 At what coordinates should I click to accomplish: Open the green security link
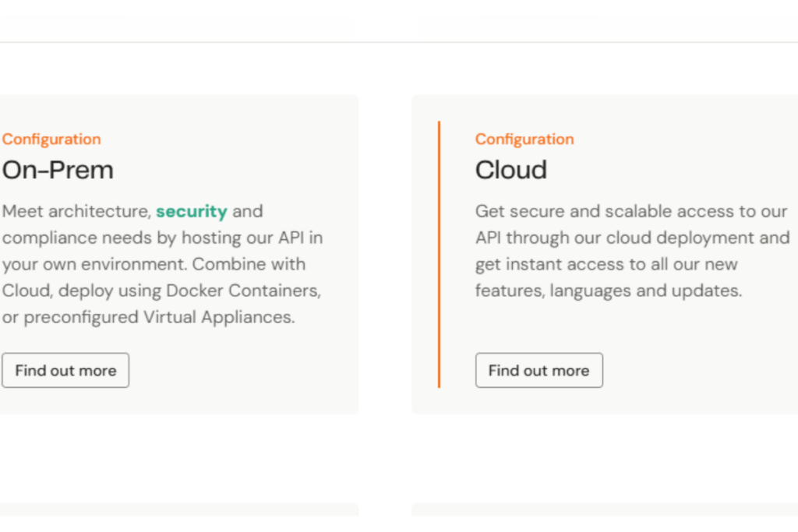(192, 211)
